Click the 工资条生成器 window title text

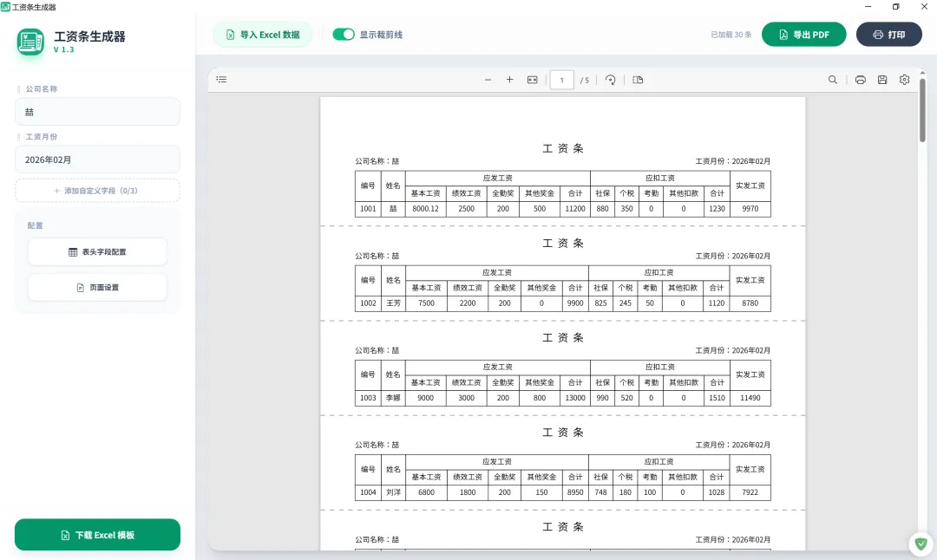pyautogui.click(x=34, y=7)
